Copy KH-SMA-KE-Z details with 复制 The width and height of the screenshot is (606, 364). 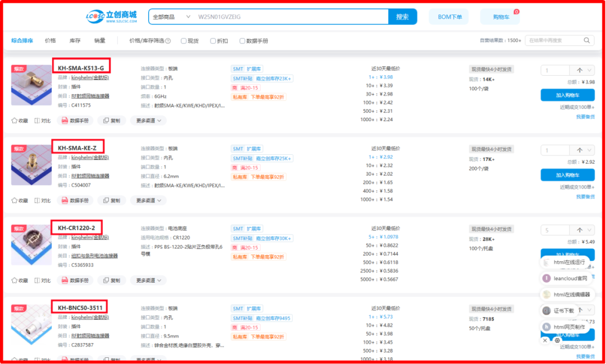click(112, 201)
